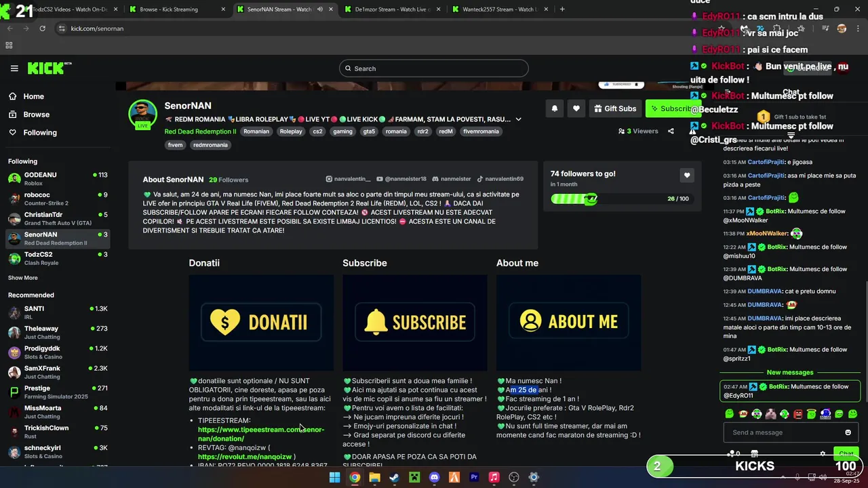Open SenorNAN's profile avatar
The height and width of the screenshot is (488, 868).
[x=143, y=115]
